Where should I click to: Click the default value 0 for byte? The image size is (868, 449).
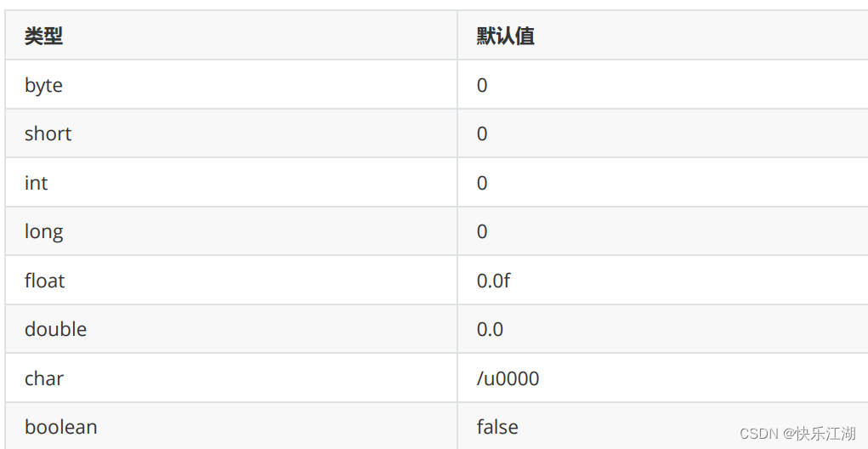481,85
